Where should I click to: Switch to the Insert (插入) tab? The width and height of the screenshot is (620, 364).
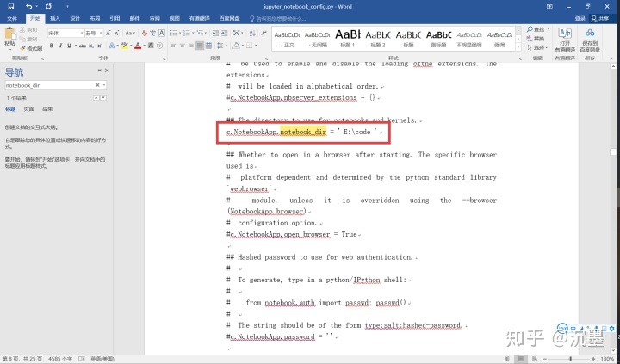(x=55, y=19)
